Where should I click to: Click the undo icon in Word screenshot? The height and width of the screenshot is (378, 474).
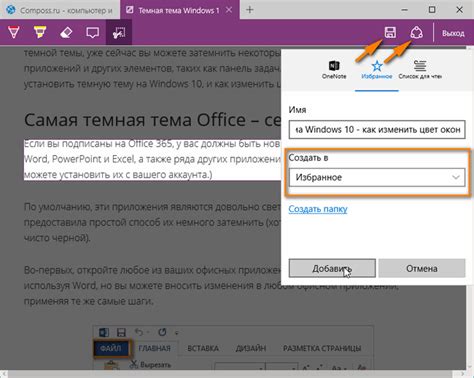coord(139,332)
